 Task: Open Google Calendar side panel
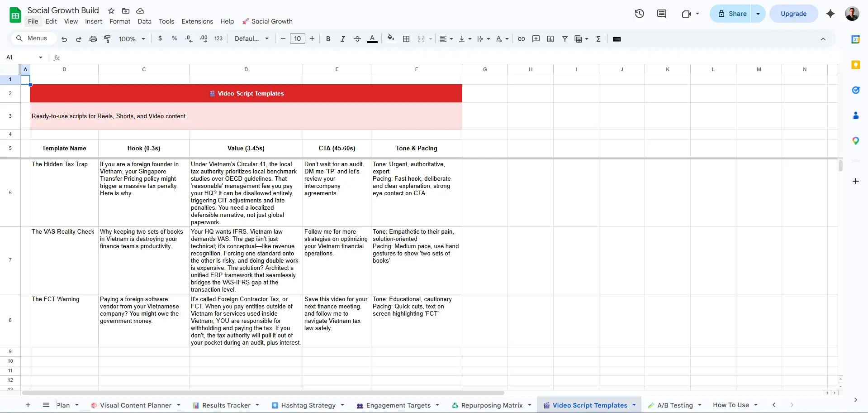[856, 39]
